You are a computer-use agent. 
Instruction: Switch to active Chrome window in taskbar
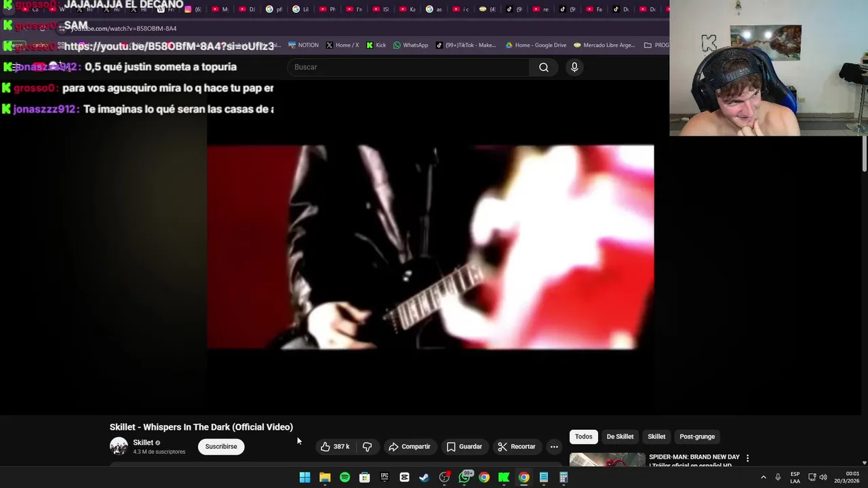524,477
